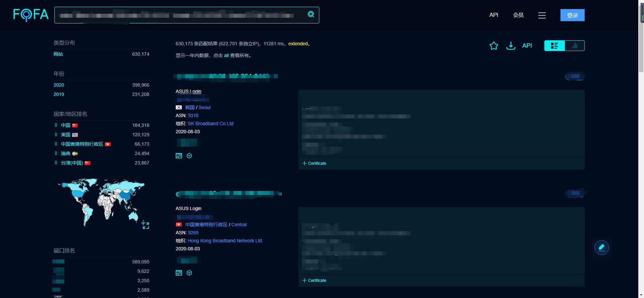Filter by year 2020

click(59, 85)
